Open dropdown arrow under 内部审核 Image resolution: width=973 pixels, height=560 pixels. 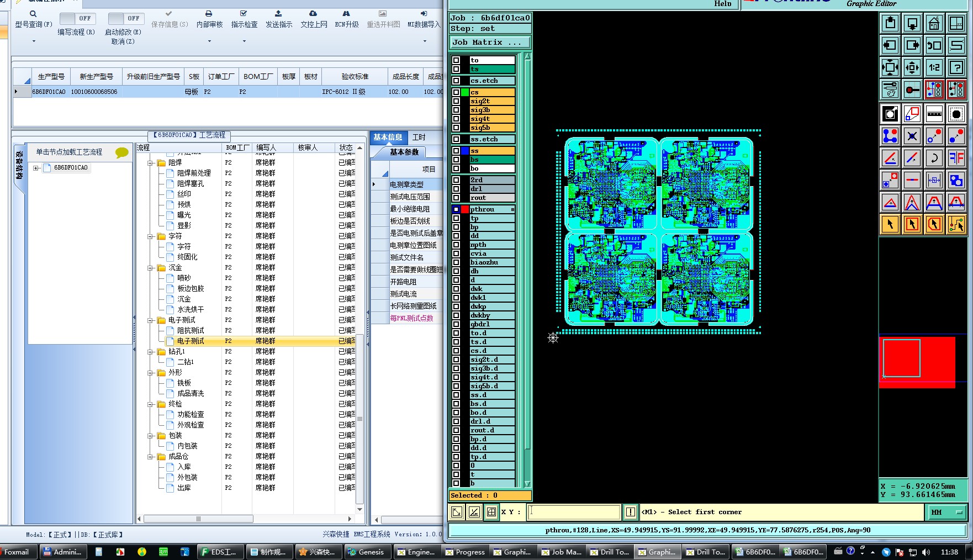[x=209, y=41]
